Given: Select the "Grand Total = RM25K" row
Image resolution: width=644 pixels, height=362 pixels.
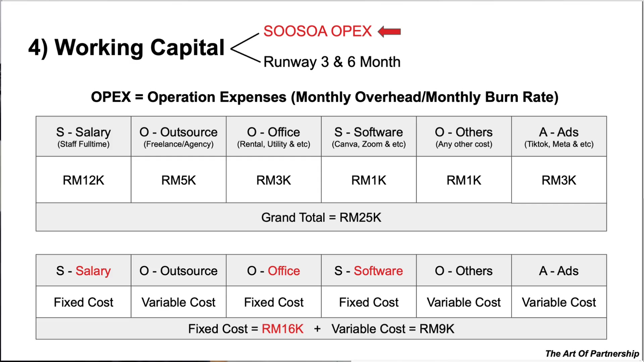Looking at the screenshot, I should tap(321, 217).
